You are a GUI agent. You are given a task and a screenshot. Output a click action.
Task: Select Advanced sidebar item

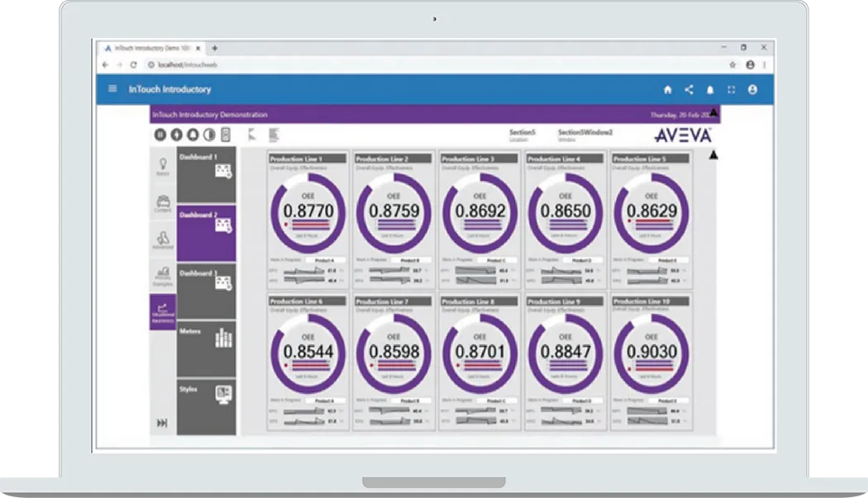click(163, 240)
